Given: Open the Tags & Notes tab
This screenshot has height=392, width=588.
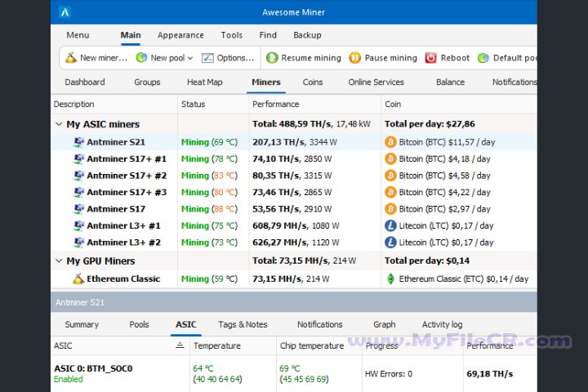Looking at the screenshot, I should [243, 324].
